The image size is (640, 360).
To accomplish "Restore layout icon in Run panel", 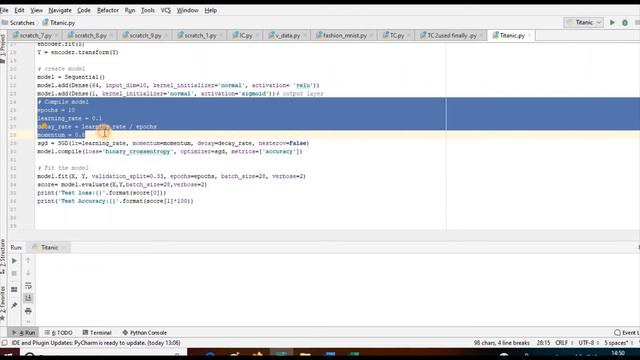I will [14, 289].
